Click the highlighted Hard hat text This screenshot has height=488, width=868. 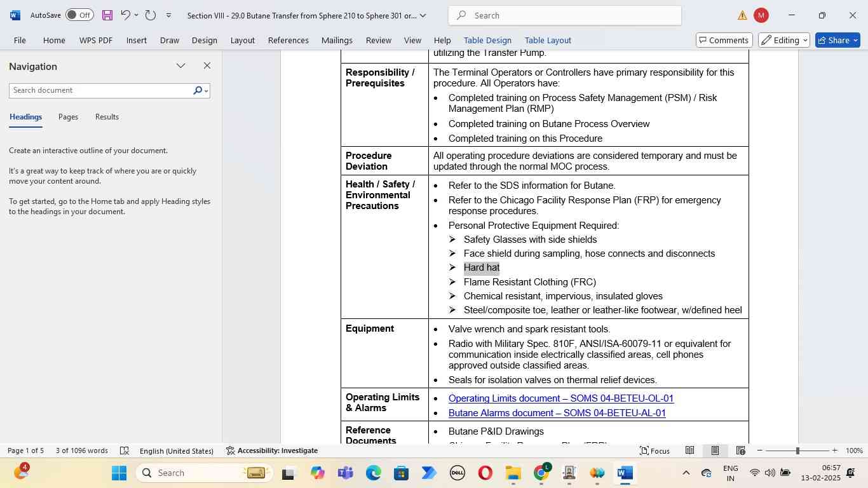pos(482,268)
